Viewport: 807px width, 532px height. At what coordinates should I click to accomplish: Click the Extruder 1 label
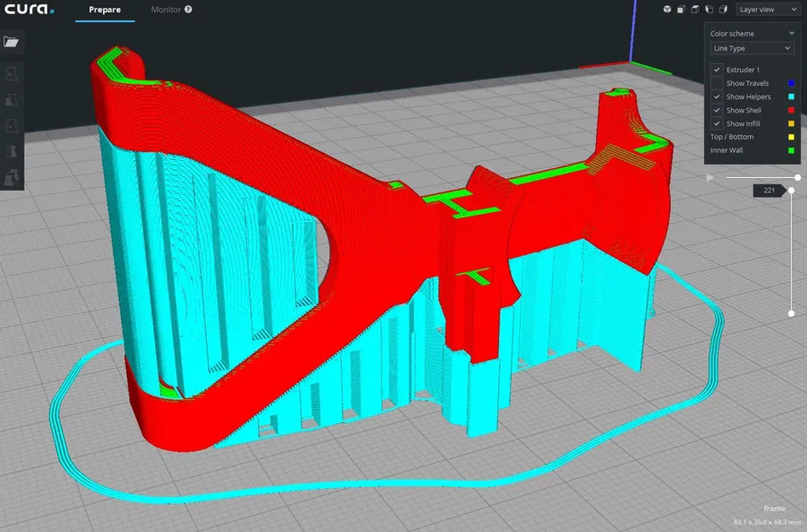742,70
